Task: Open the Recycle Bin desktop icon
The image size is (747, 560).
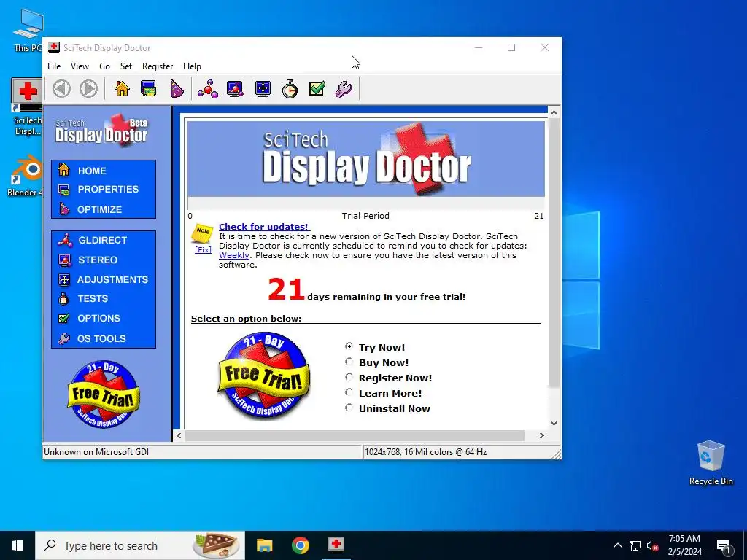Action: (711, 463)
